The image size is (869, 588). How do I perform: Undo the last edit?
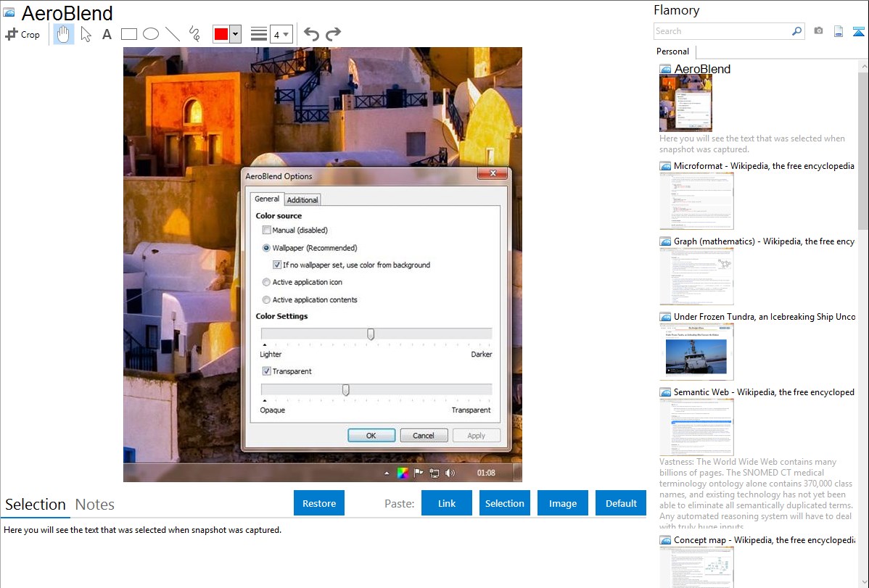click(311, 34)
